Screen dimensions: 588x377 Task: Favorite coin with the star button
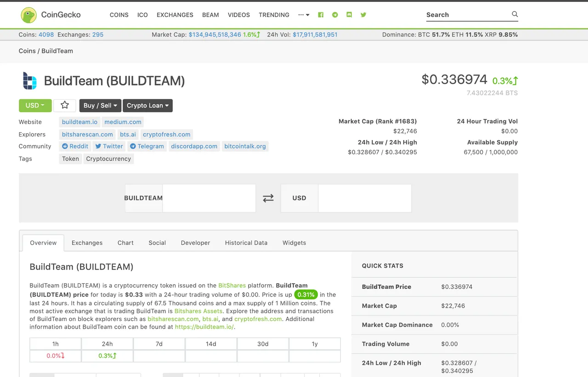pos(65,105)
